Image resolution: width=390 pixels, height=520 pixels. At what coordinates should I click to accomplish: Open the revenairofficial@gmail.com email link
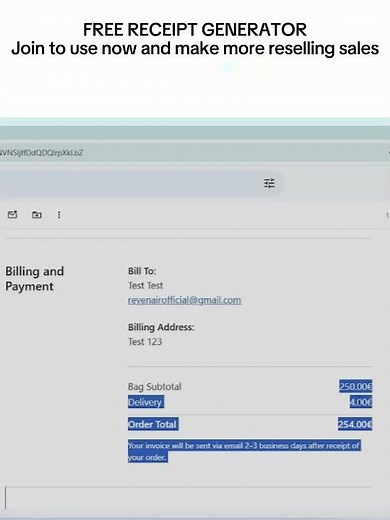coord(184,300)
